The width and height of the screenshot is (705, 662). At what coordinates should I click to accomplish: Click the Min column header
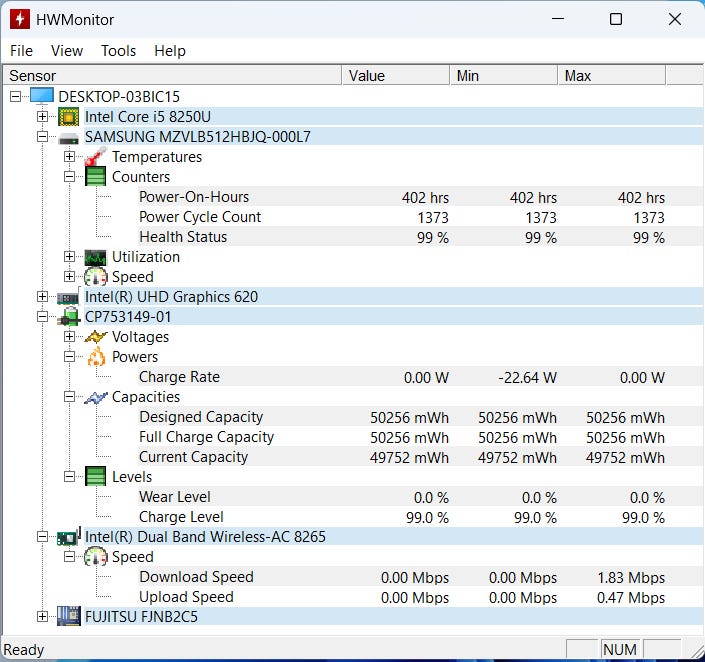pos(504,76)
